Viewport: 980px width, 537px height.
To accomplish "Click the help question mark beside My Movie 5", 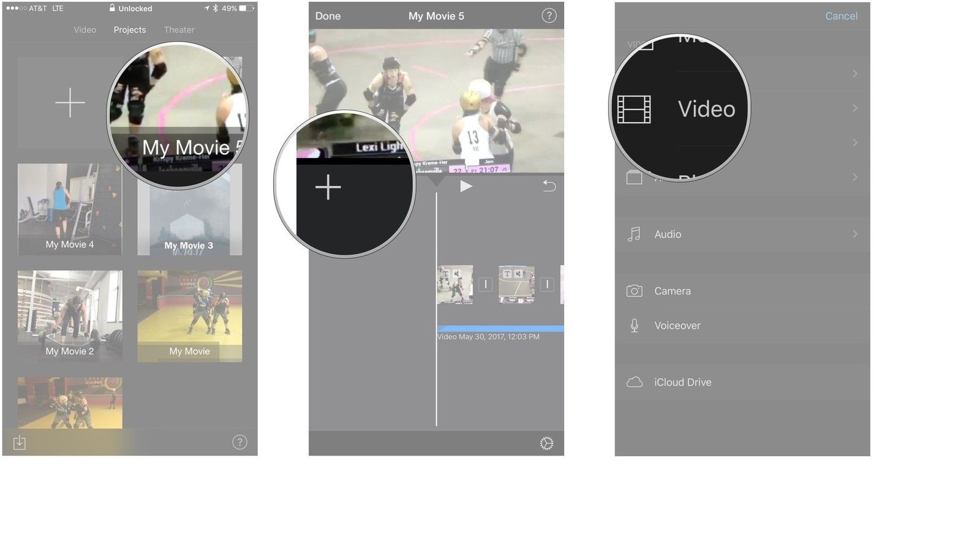I will [x=549, y=16].
